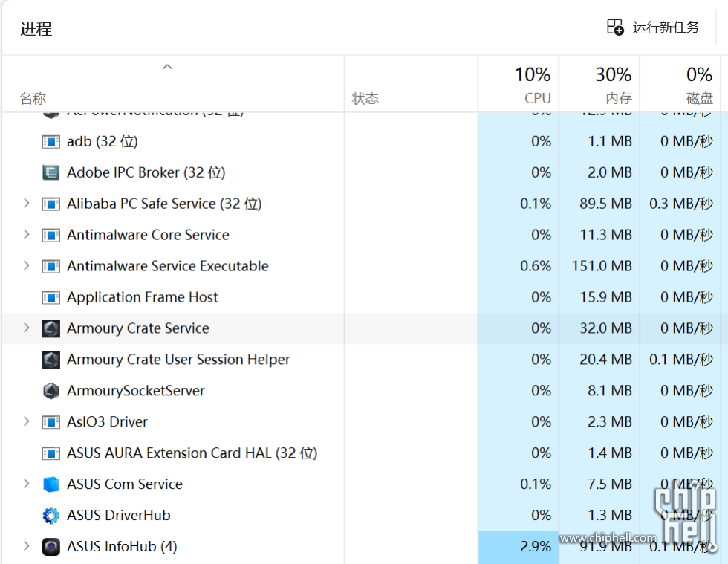Select ASUS Com Service process name

[125, 484]
